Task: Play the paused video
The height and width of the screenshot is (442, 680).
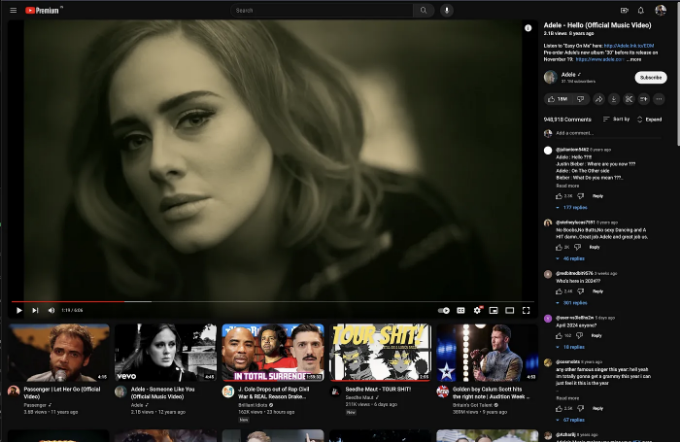Action: (x=19, y=310)
